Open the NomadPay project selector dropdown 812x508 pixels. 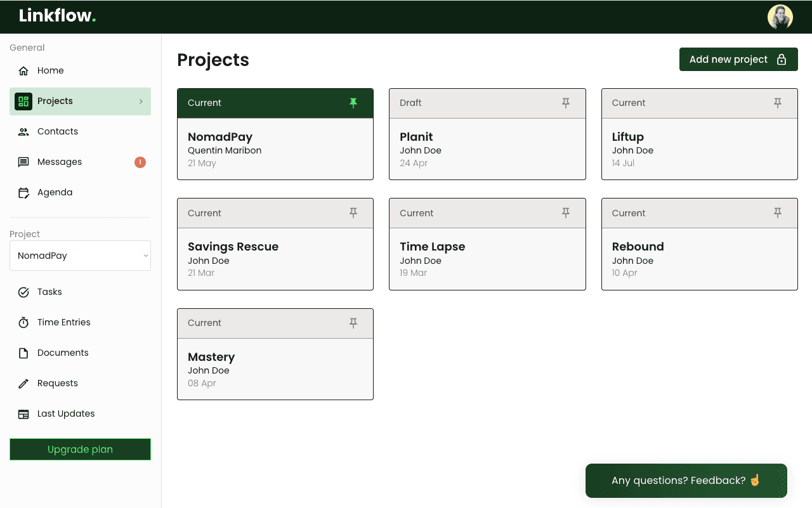pos(80,256)
